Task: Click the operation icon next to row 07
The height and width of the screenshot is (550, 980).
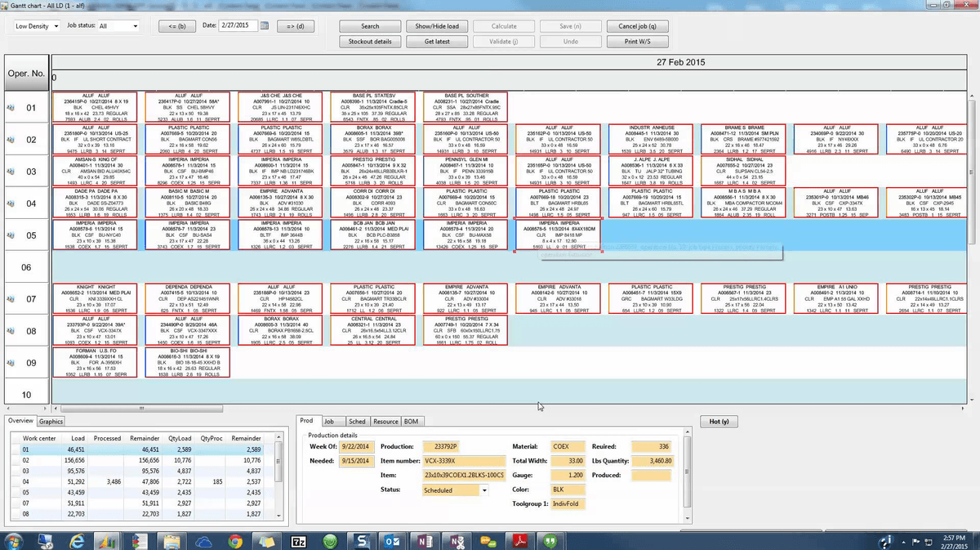Action: click(10, 297)
